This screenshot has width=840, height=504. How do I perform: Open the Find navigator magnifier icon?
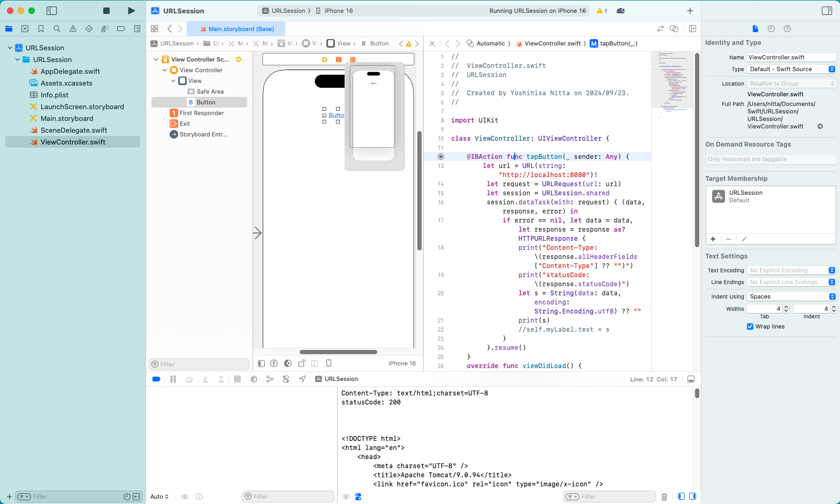tap(57, 29)
